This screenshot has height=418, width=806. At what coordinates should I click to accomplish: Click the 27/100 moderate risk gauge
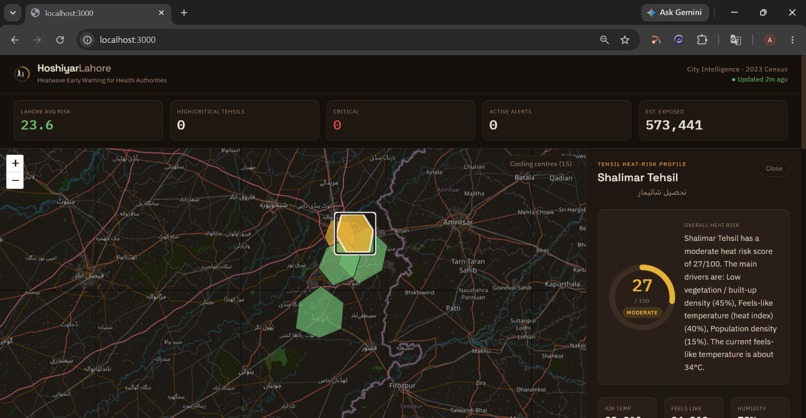[x=642, y=297]
